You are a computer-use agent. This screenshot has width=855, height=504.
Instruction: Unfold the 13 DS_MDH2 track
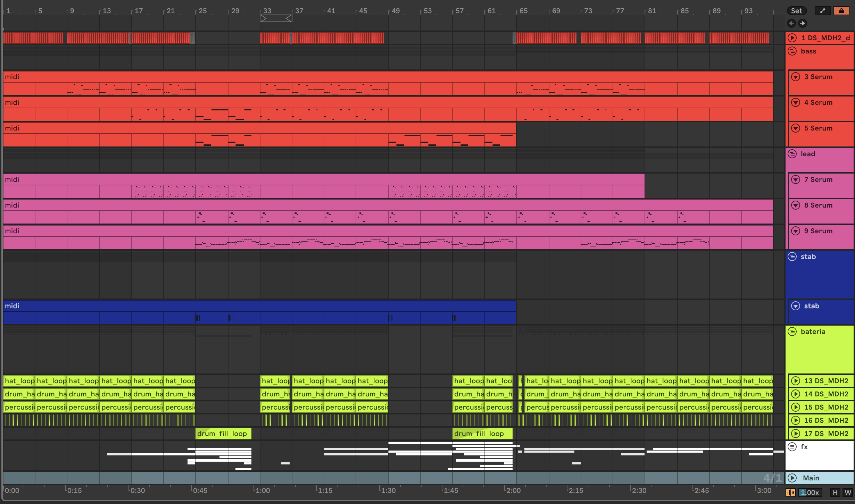click(796, 381)
